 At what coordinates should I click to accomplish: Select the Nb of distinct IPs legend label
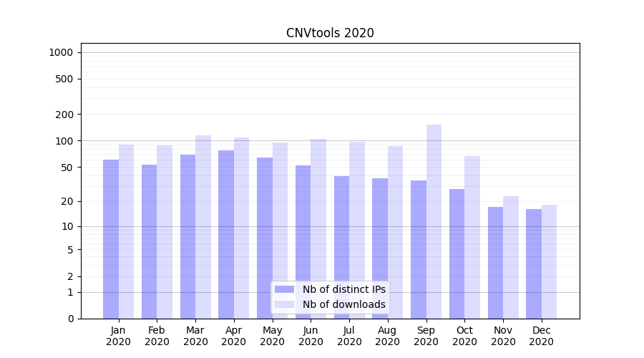click(x=343, y=289)
